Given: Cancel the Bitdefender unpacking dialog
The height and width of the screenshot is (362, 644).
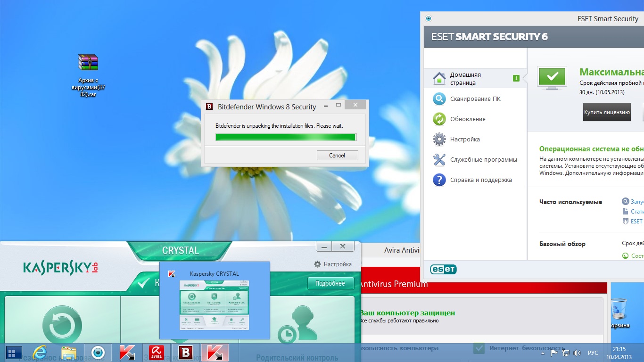Looking at the screenshot, I should point(337,155).
